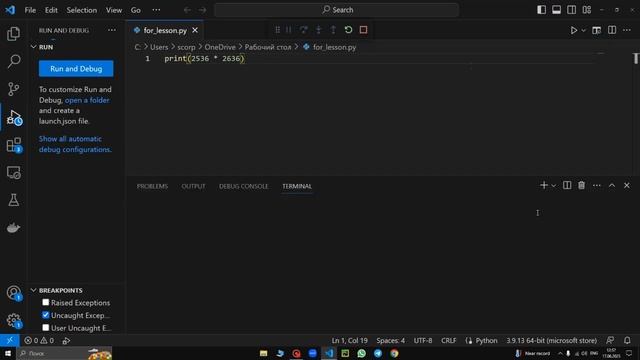
Task: Open the Testing flask view
Action: (13, 200)
